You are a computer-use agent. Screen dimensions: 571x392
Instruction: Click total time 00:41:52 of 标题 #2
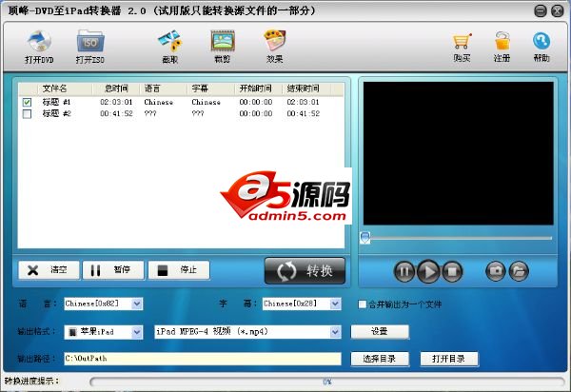click(116, 113)
